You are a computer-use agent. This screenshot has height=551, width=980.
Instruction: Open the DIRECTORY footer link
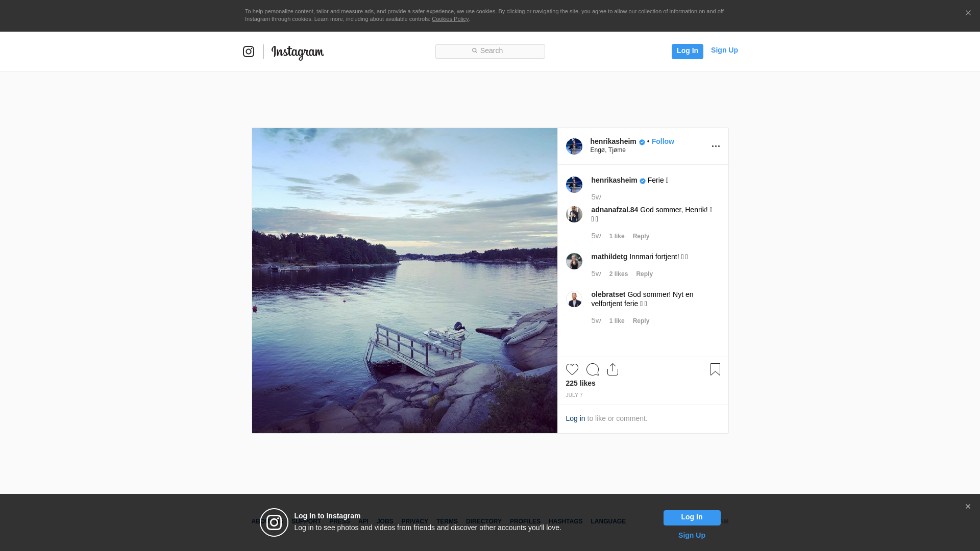(x=484, y=521)
